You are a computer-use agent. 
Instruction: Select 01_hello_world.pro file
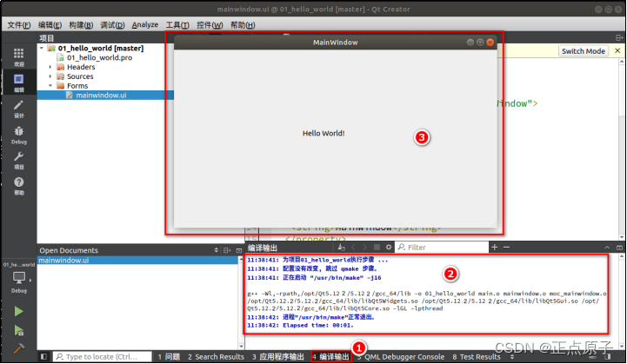pyautogui.click(x=99, y=57)
